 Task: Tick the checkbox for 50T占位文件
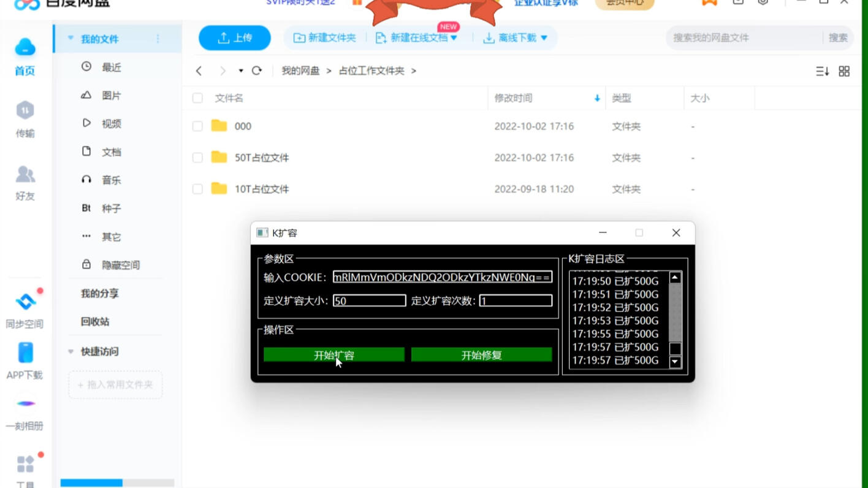(197, 158)
